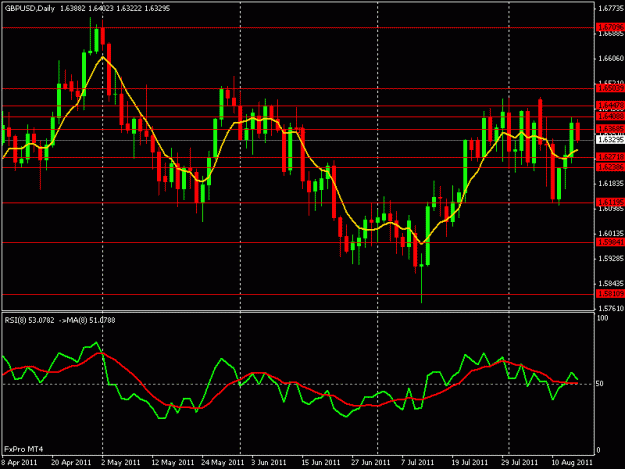Click the 8 Apr 2011 date label
The image size is (625, 469).
pyautogui.click(x=19, y=463)
